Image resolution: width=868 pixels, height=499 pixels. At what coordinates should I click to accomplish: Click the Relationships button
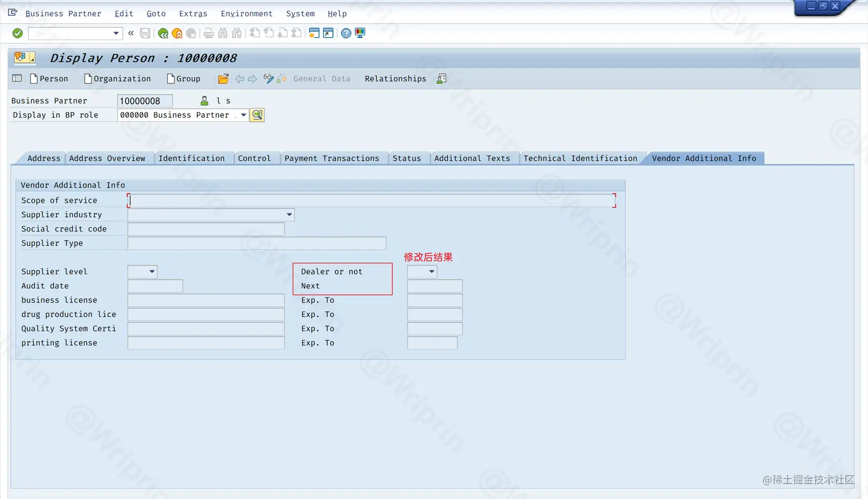[x=396, y=79]
